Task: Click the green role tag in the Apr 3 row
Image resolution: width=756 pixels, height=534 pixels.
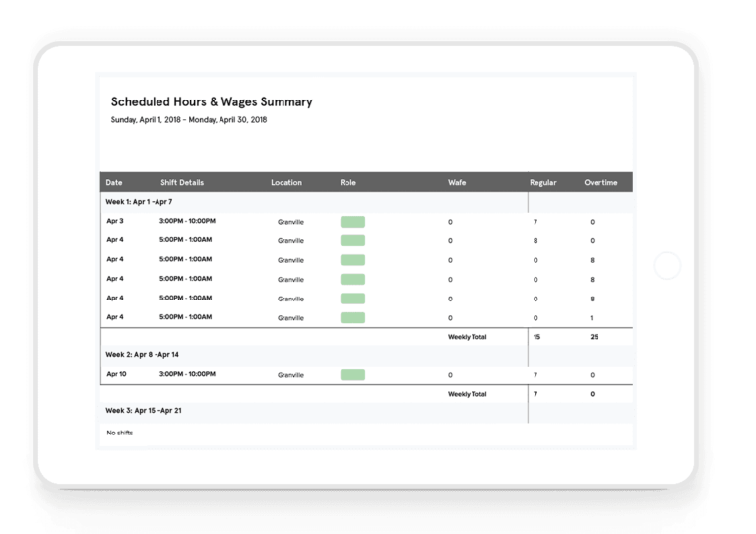Action: pos(352,222)
